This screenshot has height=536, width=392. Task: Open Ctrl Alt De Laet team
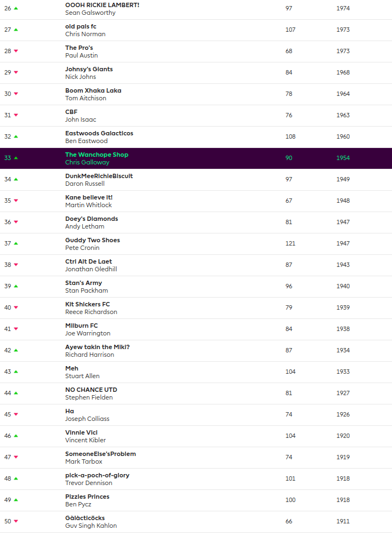point(88,261)
